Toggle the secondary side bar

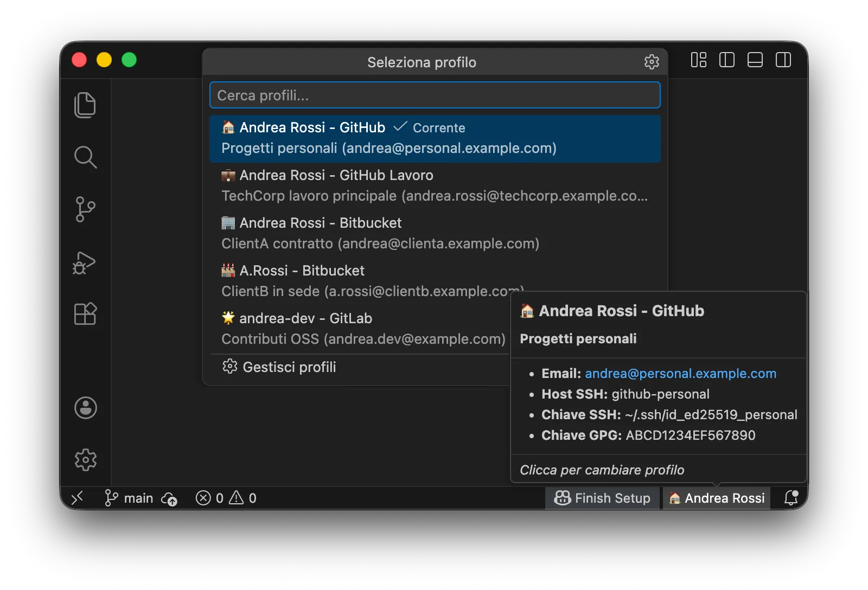pyautogui.click(x=783, y=60)
